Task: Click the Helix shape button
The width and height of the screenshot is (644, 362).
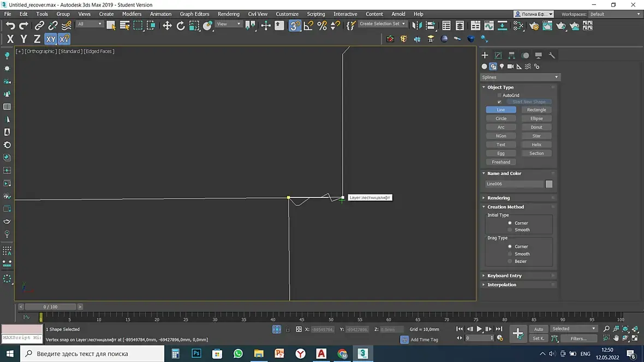Action: coord(536,144)
